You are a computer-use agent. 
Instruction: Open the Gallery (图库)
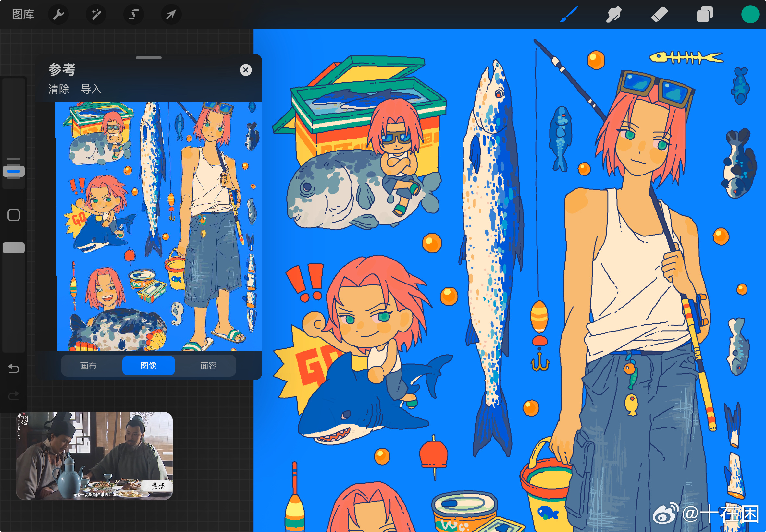coord(23,14)
